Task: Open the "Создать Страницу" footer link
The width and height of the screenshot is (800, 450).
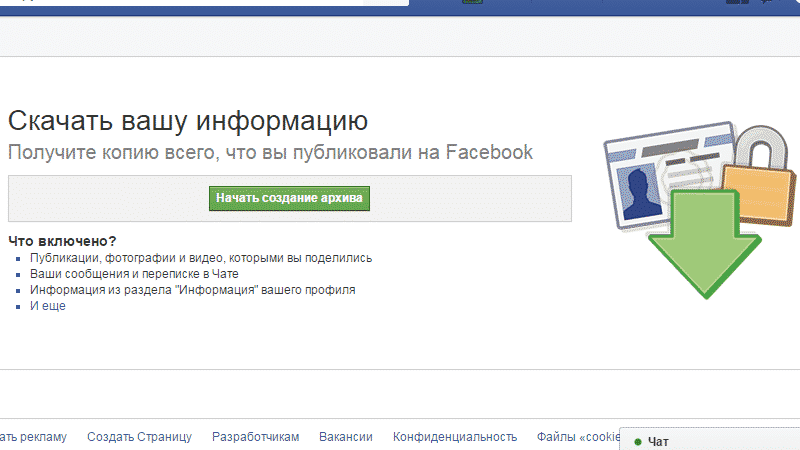Action: pos(139,437)
